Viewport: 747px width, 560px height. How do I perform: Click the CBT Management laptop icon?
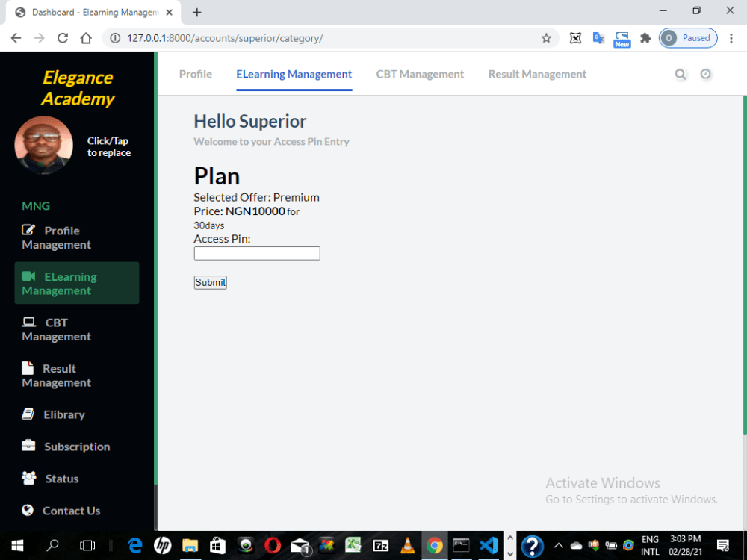pos(28,323)
